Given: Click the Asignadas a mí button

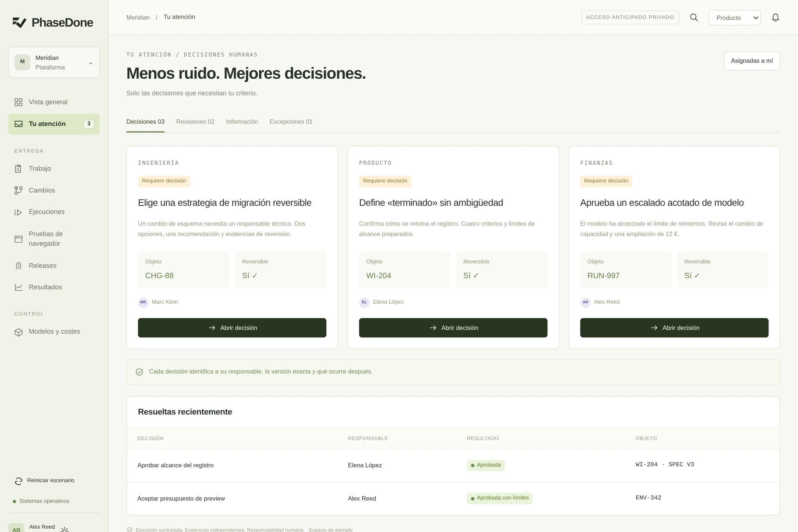Looking at the screenshot, I should pyautogui.click(x=752, y=61).
